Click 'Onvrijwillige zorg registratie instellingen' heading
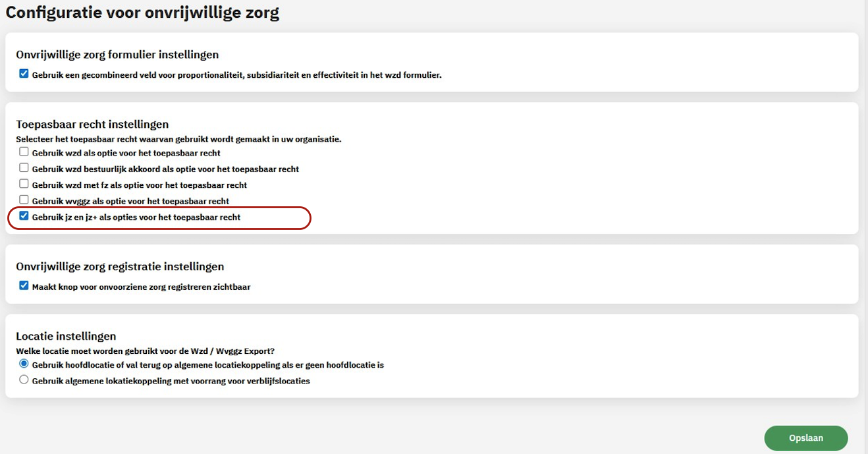Image resolution: width=868 pixels, height=454 pixels. click(x=120, y=266)
